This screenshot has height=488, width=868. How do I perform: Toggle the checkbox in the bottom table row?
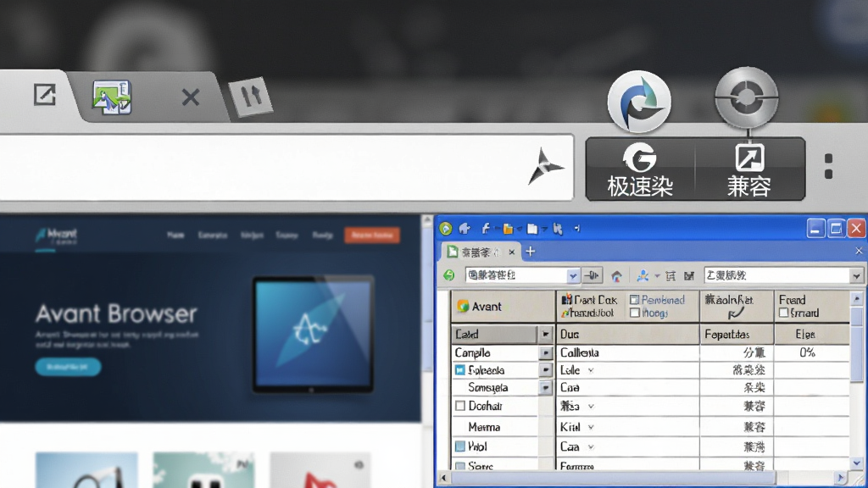460,466
